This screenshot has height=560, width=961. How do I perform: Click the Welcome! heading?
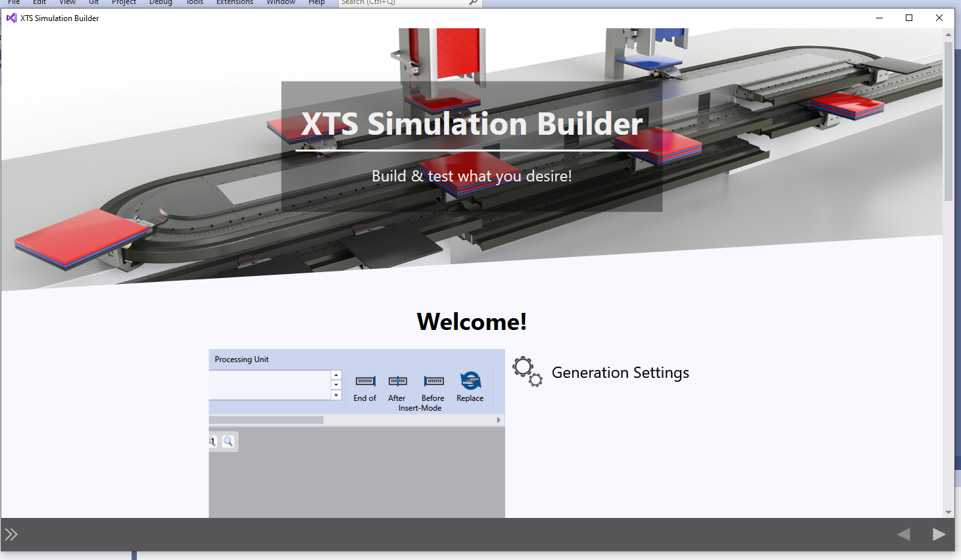[472, 321]
